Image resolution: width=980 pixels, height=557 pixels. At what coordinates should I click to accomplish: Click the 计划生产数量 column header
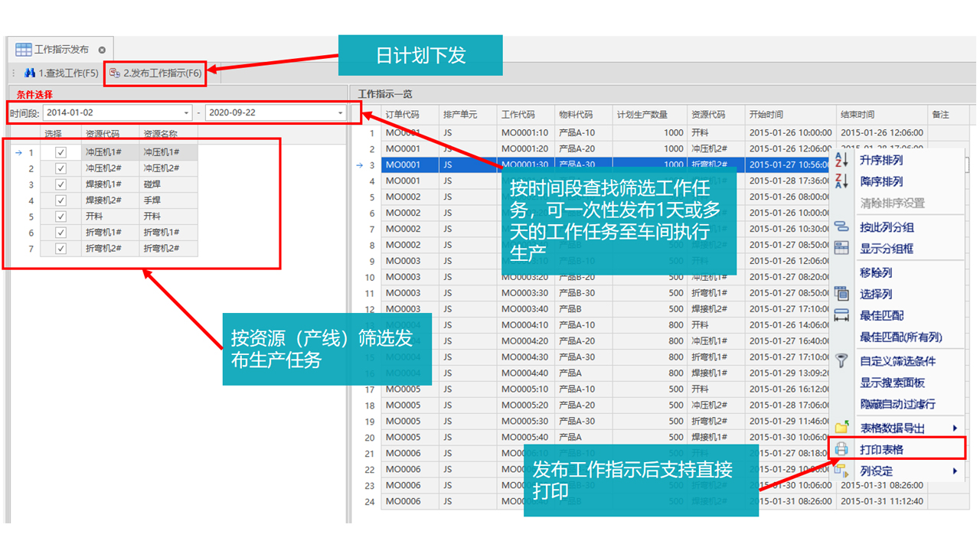click(642, 115)
